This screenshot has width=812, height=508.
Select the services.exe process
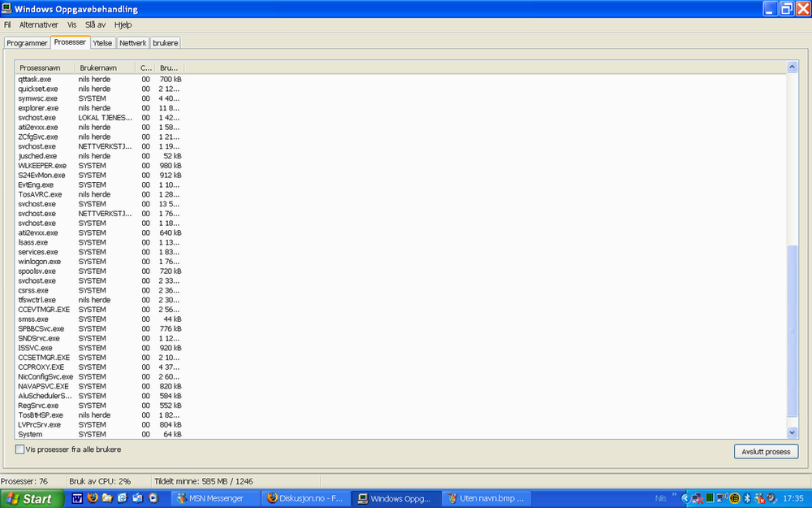(x=99, y=252)
